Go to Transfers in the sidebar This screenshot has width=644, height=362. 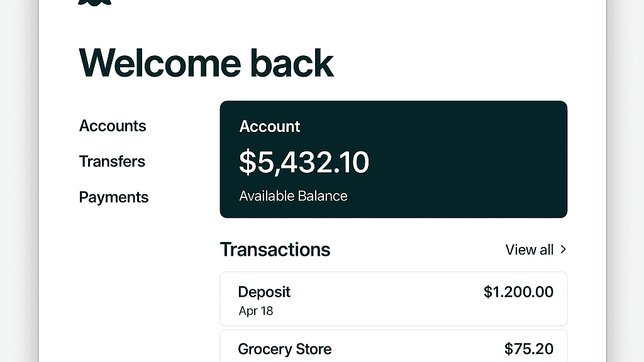pos(112,162)
